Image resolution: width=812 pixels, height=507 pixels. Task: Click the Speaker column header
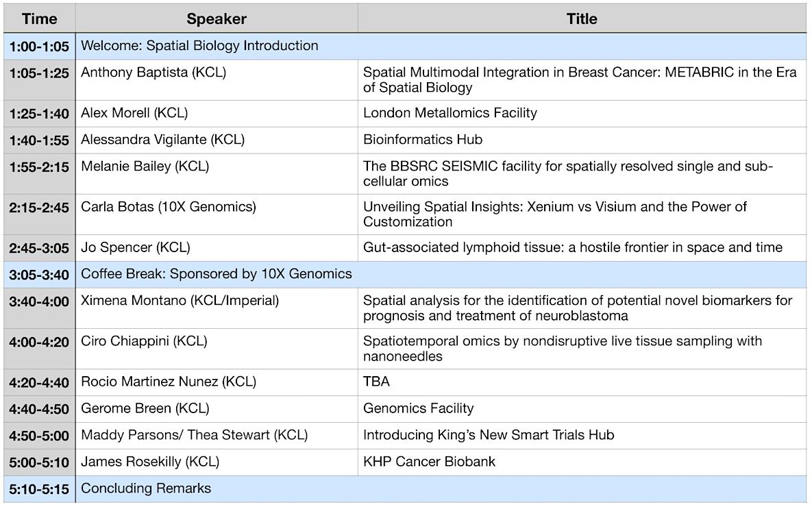coord(216,19)
